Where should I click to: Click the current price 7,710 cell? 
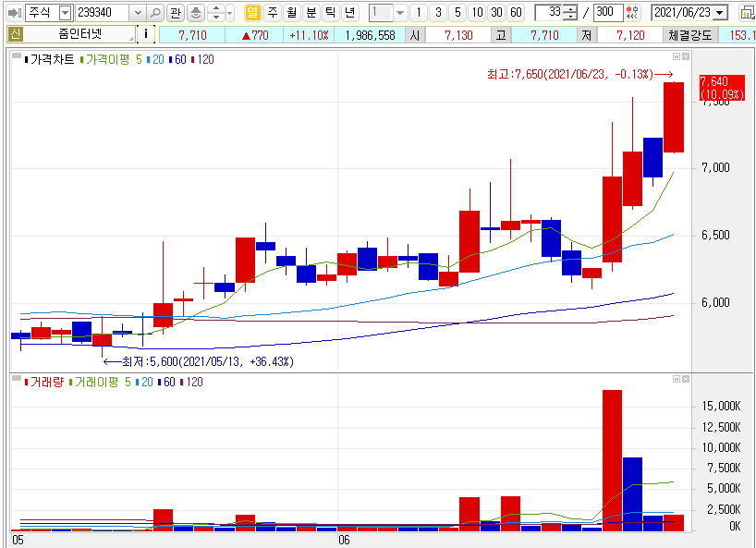pyautogui.click(x=192, y=35)
